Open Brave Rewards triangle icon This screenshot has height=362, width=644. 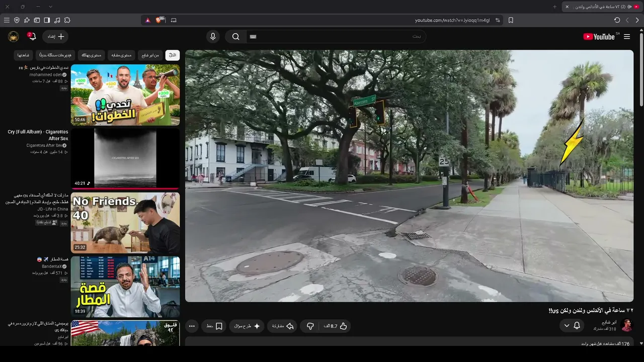coord(147,20)
